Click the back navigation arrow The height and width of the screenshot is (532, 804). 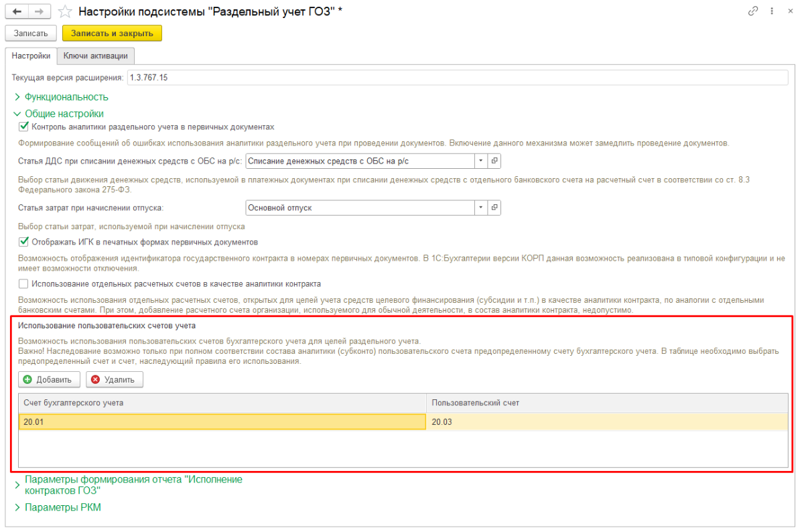(16, 11)
